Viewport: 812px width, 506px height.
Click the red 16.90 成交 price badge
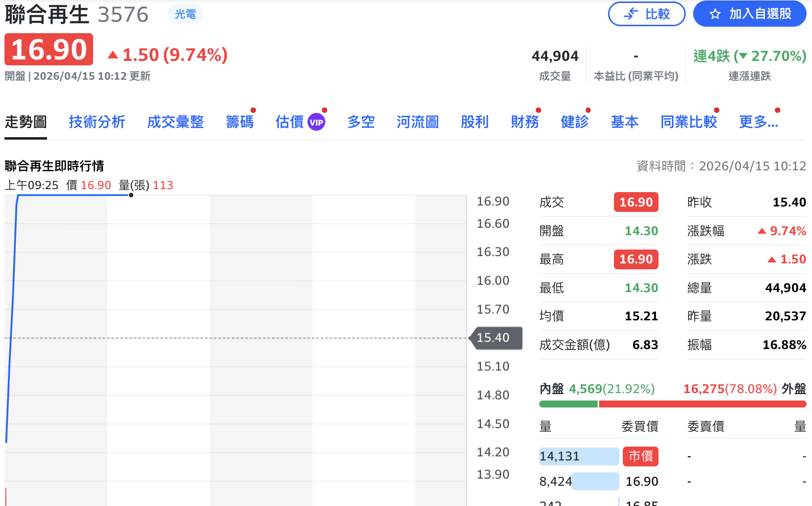pos(636,202)
